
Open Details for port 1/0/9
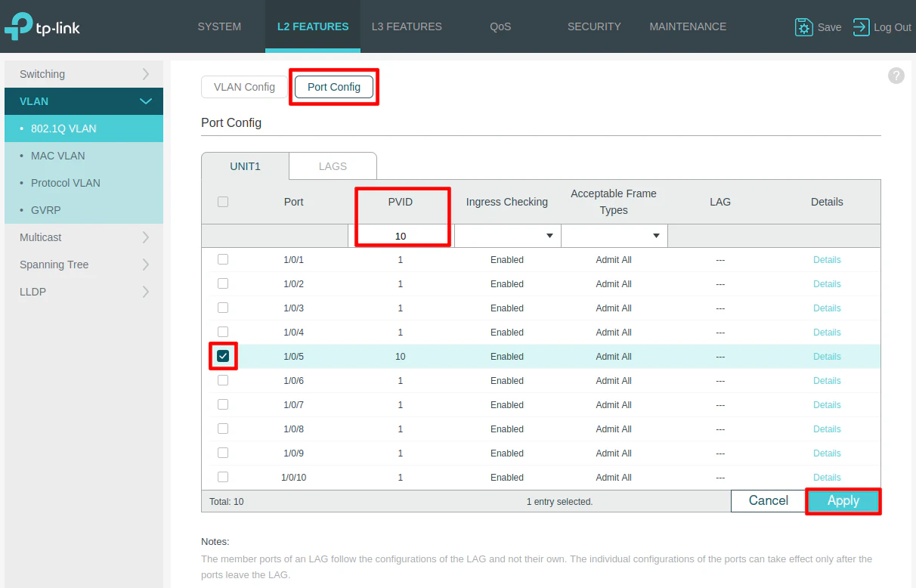pos(827,453)
